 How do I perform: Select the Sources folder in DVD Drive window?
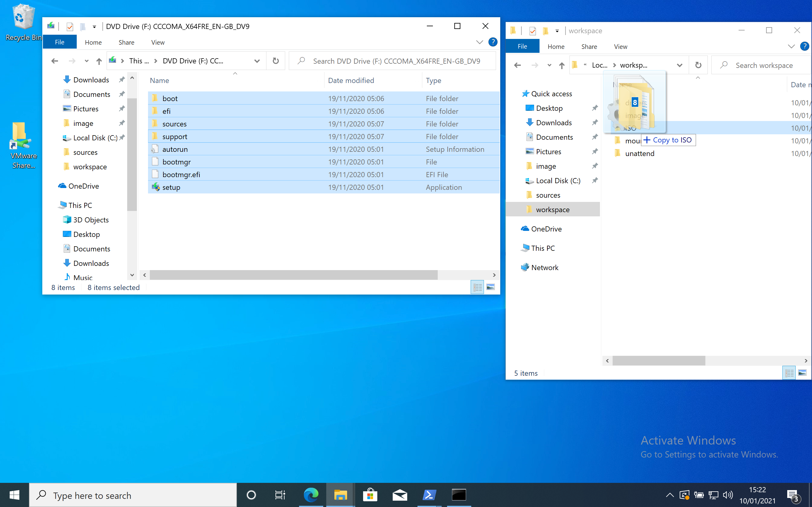174,123
